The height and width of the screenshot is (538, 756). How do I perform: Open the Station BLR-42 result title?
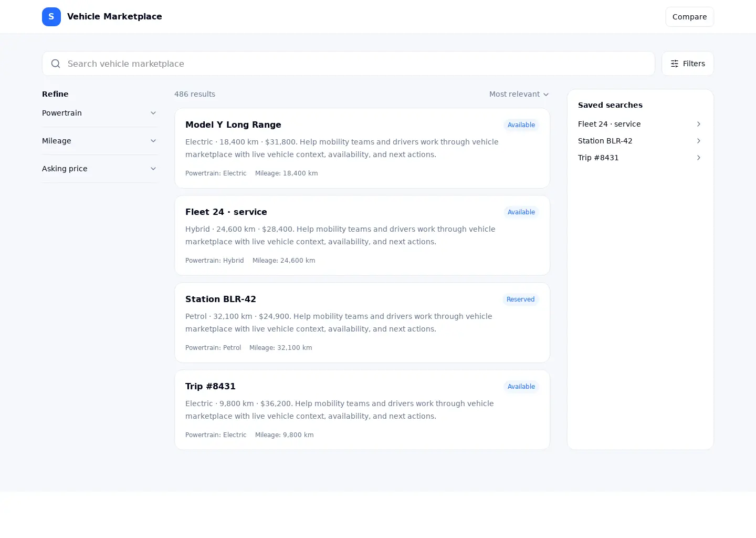[220, 299]
